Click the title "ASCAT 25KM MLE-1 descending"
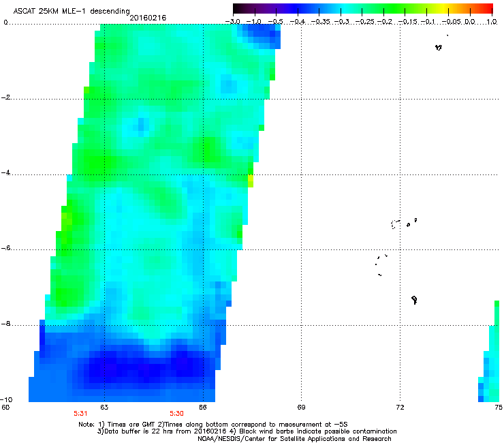 [72, 11]
